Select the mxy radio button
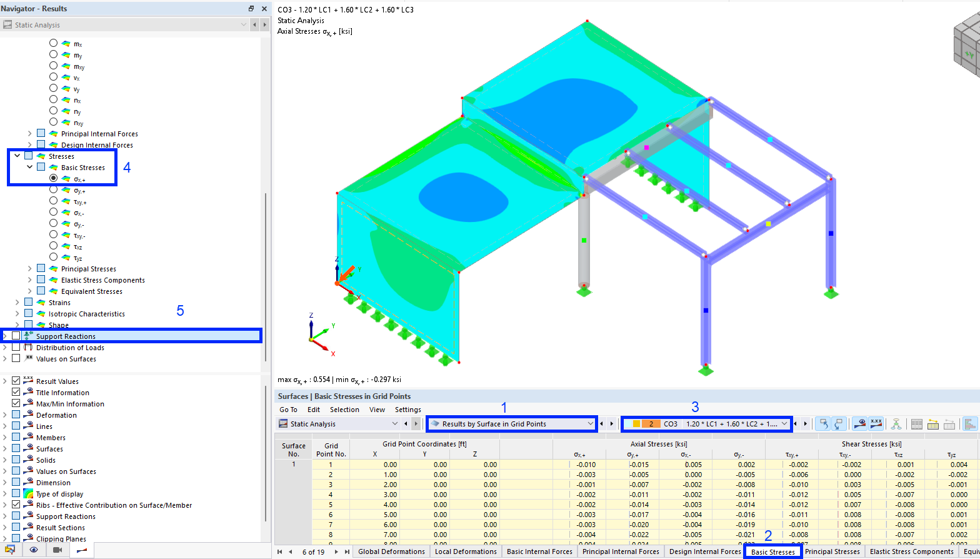 (53, 66)
